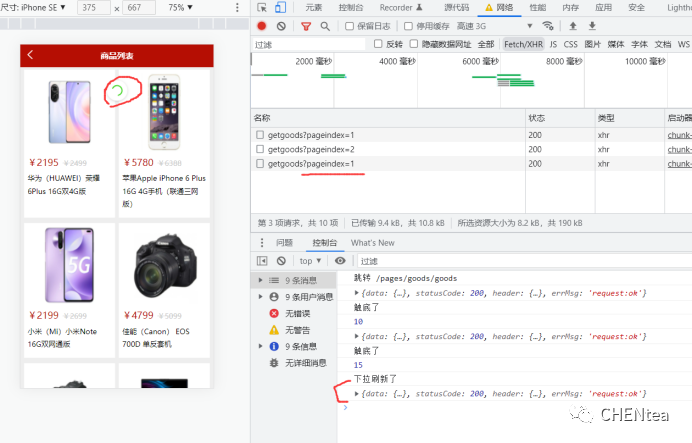Click the inspect element picker icon
Screen dimensions: 692x443
pyautogui.click(x=262, y=8)
